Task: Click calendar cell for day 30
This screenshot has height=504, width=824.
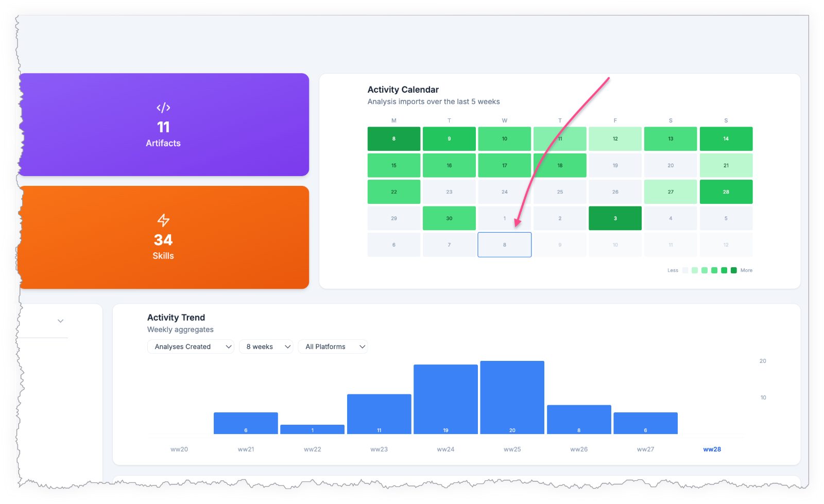Action: click(449, 218)
